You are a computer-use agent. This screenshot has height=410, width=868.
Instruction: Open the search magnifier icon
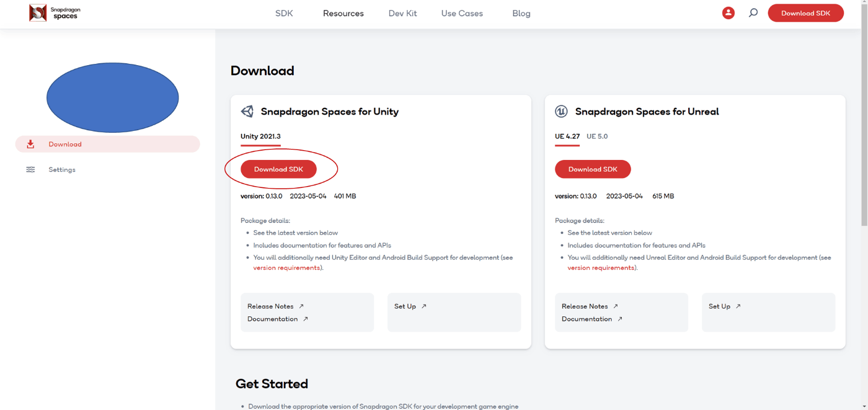click(x=753, y=12)
